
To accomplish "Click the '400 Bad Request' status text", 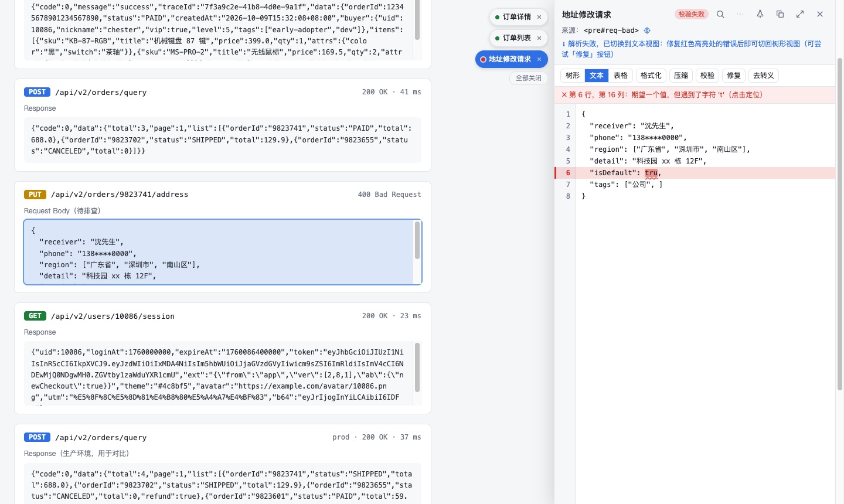I will click(389, 195).
